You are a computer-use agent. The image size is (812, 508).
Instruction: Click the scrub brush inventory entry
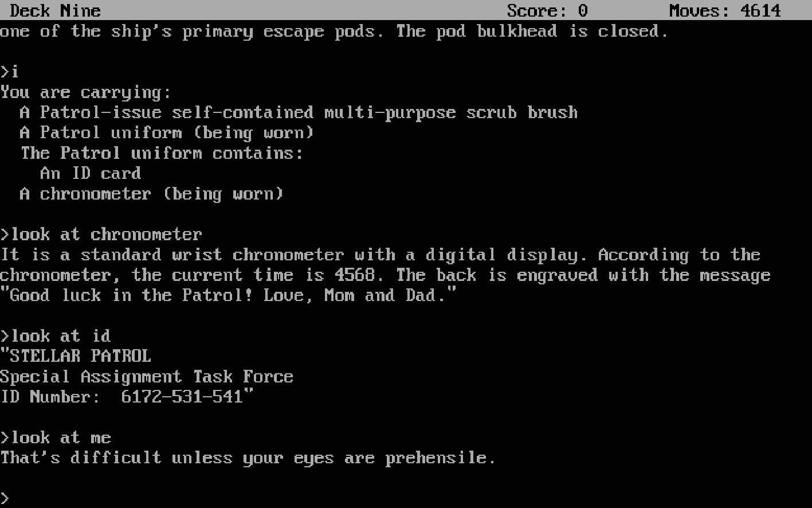point(299,112)
